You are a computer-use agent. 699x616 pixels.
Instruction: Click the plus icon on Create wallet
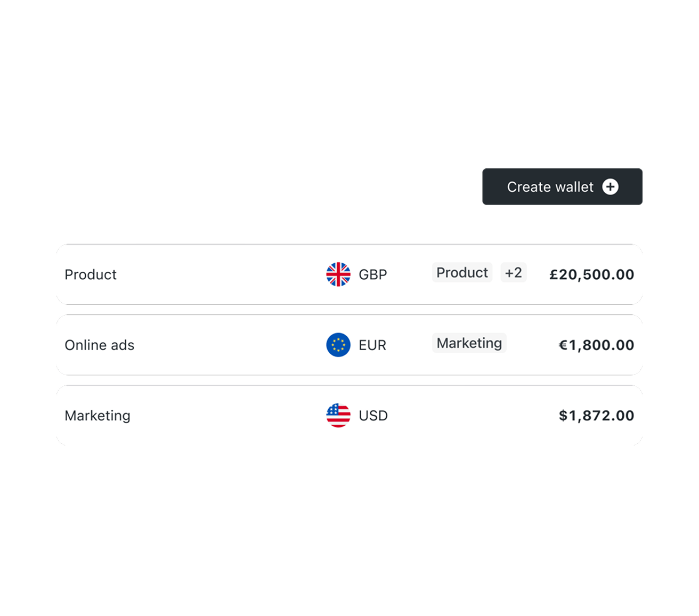pos(610,187)
